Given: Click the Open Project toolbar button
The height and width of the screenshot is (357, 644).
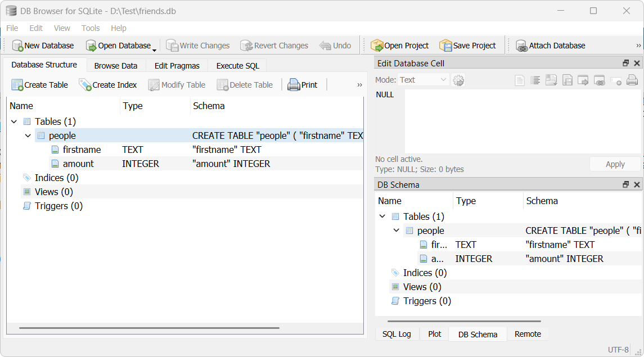Looking at the screenshot, I should click(400, 46).
